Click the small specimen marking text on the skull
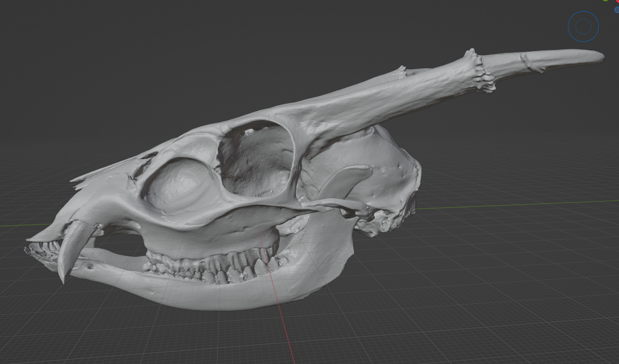Image resolution: width=619 pixels, height=364 pixels. [258, 195]
